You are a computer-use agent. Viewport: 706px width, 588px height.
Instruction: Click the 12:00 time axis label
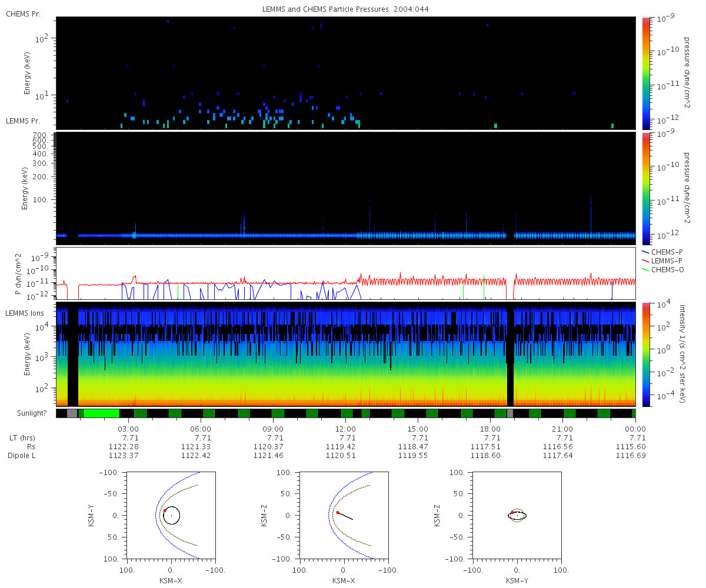point(345,429)
